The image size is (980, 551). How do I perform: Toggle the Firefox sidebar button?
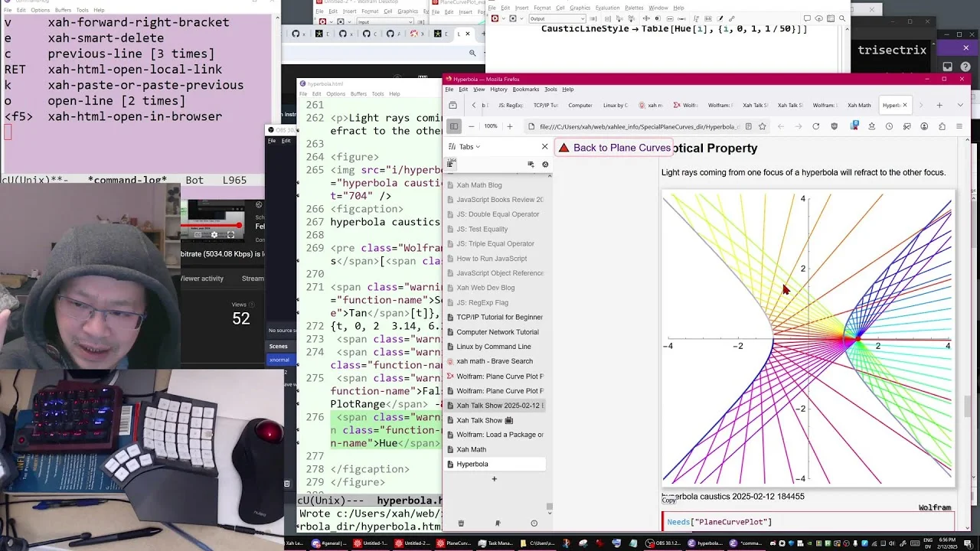point(453,126)
